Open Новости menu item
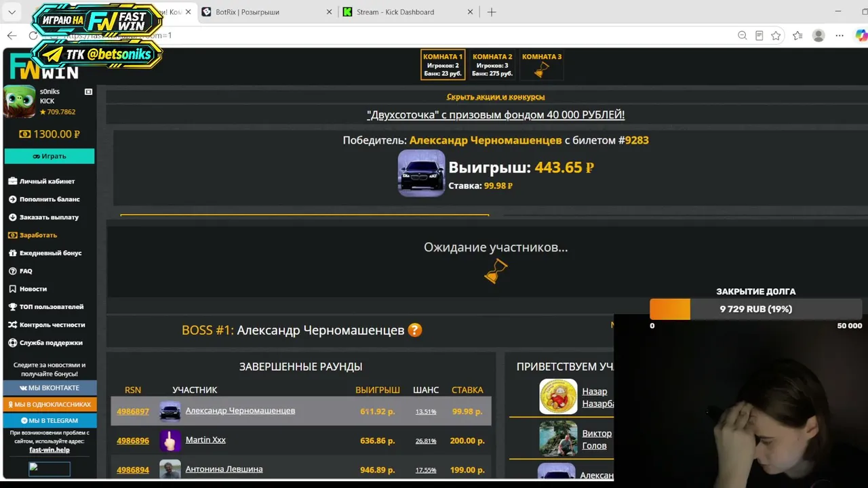This screenshot has height=488, width=868. pyautogui.click(x=27, y=289)
